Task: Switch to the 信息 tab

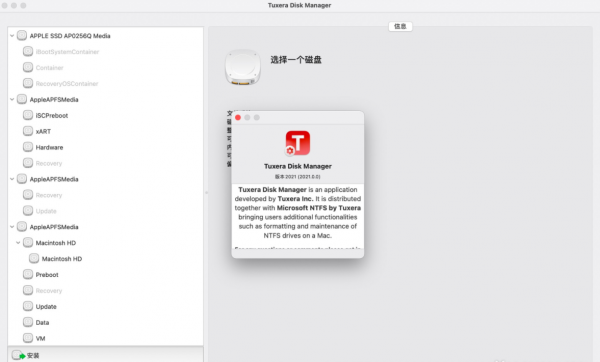Action: coord(400,26)
